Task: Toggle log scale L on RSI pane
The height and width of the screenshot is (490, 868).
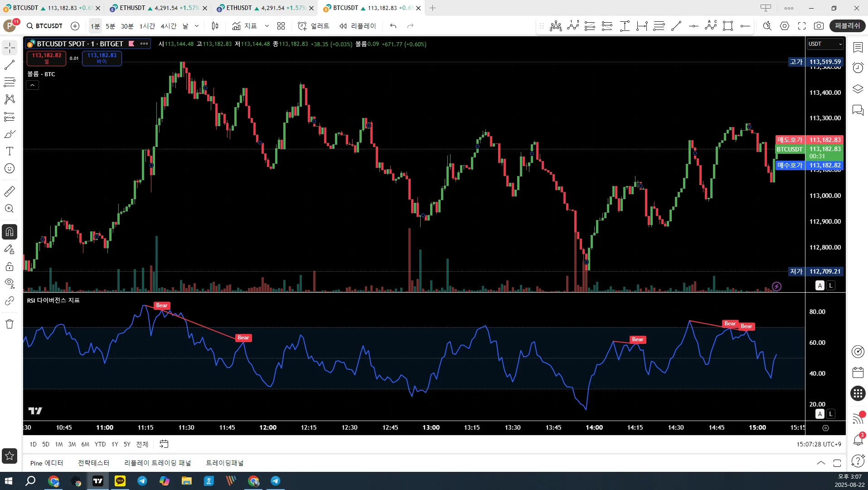Action: coord(830,414)
